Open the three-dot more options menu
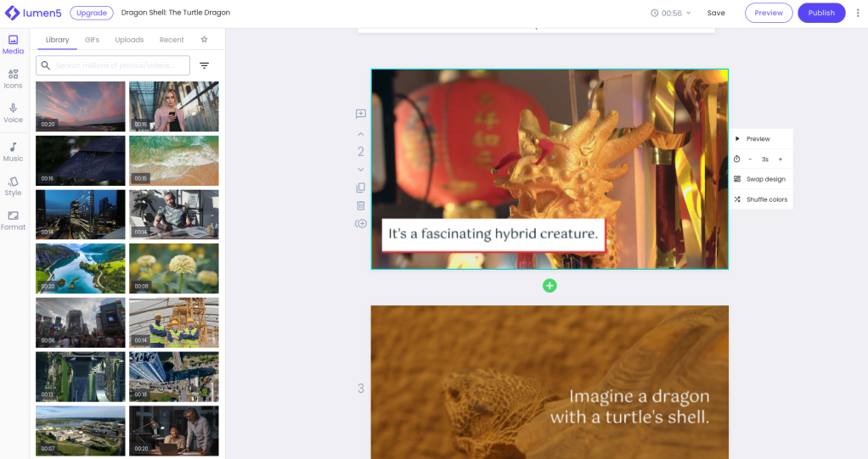The width and height of the screenshot is (868, 459). pos(859,13)
